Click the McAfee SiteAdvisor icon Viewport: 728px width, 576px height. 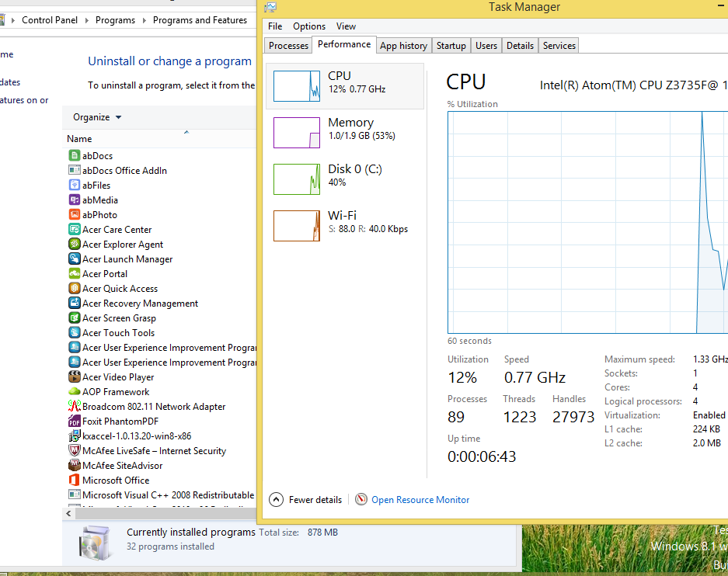coord(75,465)
